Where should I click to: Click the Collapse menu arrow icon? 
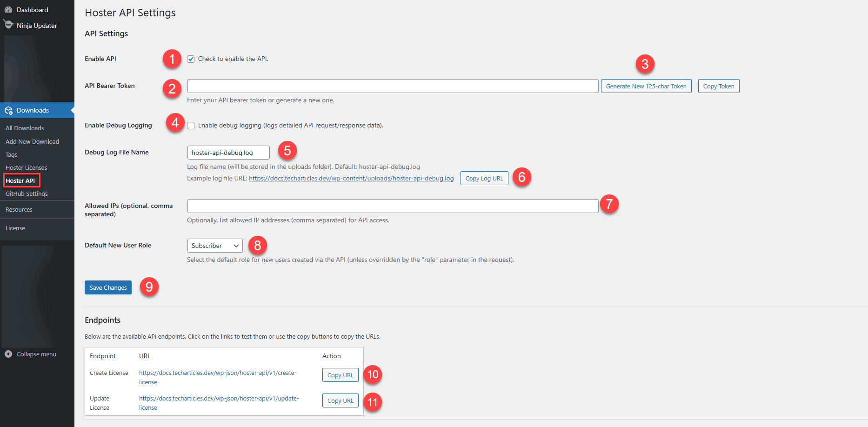(8, 354)
